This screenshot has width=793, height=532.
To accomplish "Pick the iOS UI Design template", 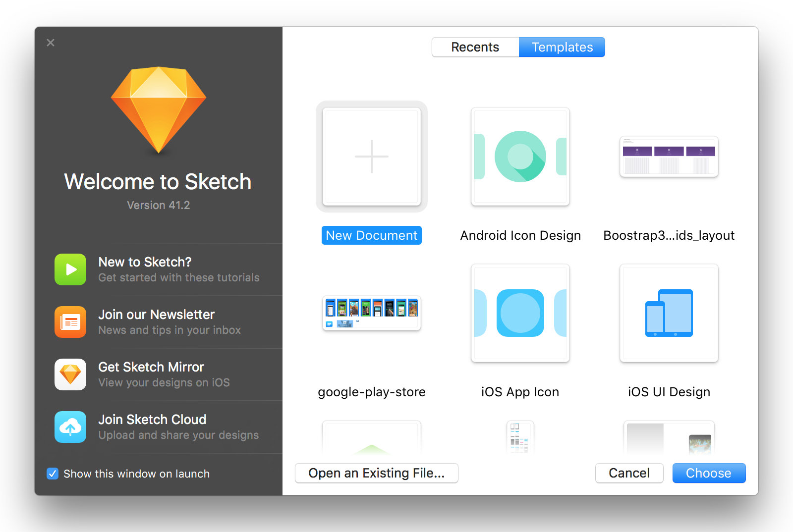I will (668, 313).
